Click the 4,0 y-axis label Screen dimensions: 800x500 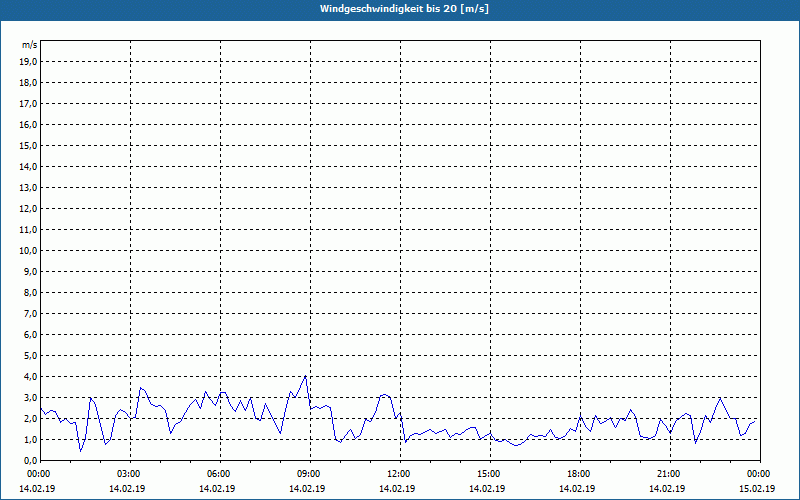pyautogui.click(x=30, y=377)
